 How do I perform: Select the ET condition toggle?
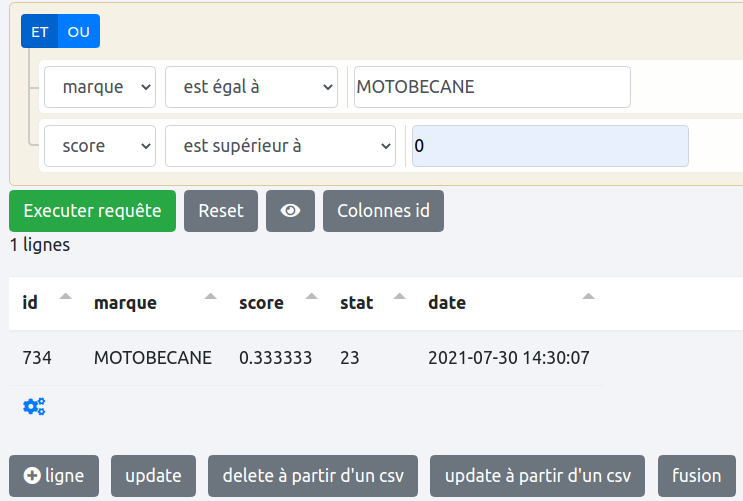(40, 32)
